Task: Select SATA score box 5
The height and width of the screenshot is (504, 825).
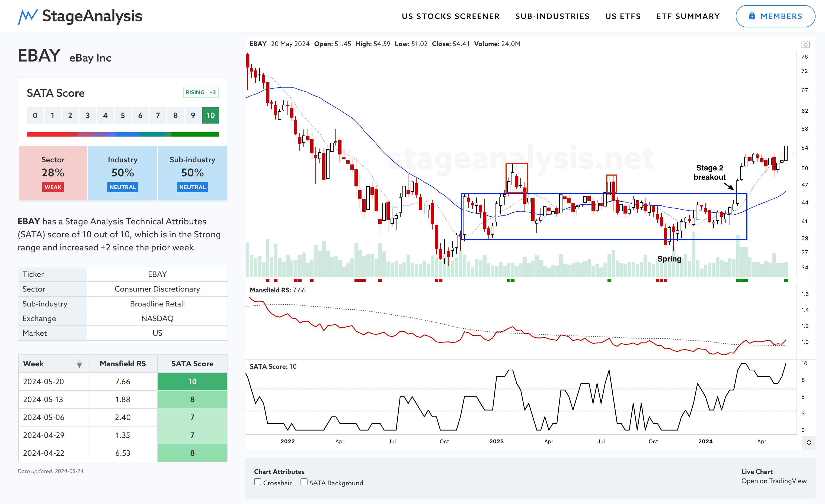Action: [123, 116]
